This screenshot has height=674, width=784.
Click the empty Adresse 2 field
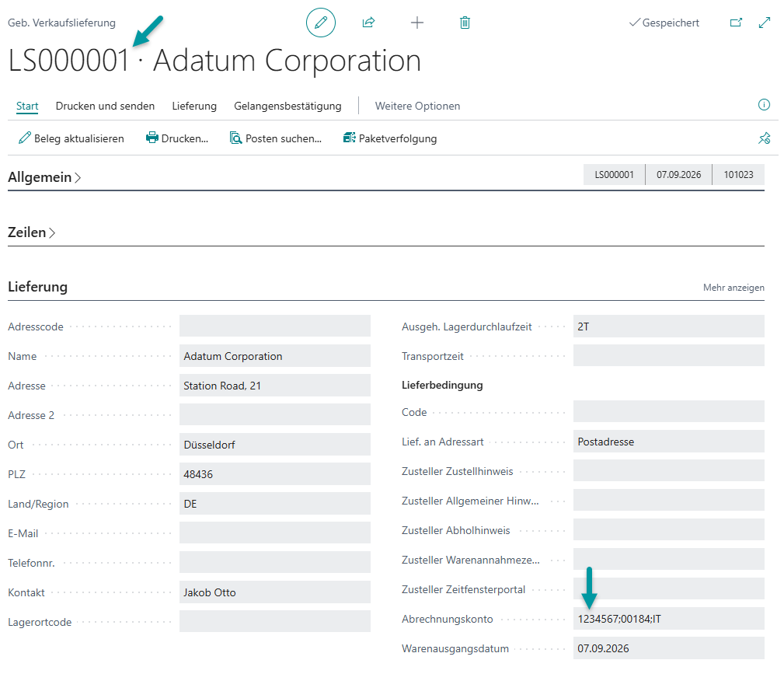point(275,415)
